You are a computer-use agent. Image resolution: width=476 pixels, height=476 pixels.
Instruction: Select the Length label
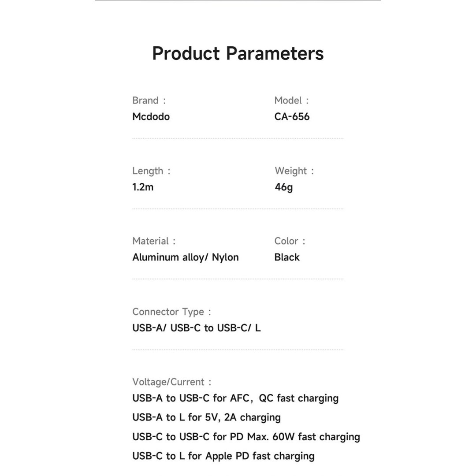(x=151, y=171)
